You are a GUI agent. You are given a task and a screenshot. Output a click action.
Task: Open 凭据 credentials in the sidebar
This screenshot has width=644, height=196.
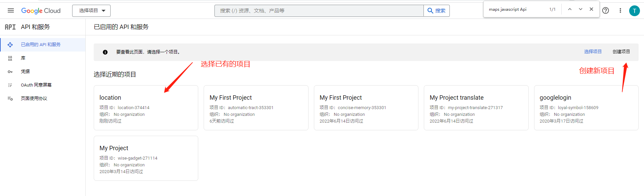click(43, 71)
